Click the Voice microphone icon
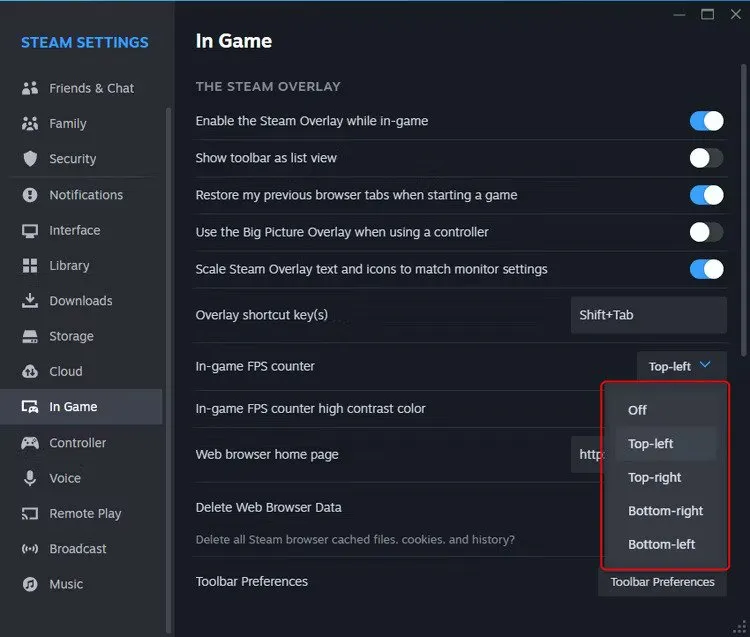Viewport: 750px width, 637px height. [30, 478]
